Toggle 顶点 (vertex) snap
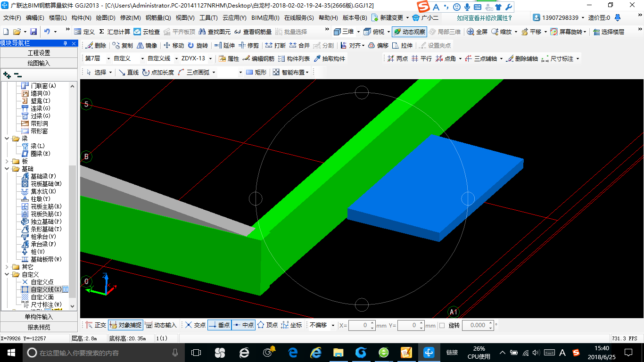This screenshot has height=362, width=644. pos(267,325)
